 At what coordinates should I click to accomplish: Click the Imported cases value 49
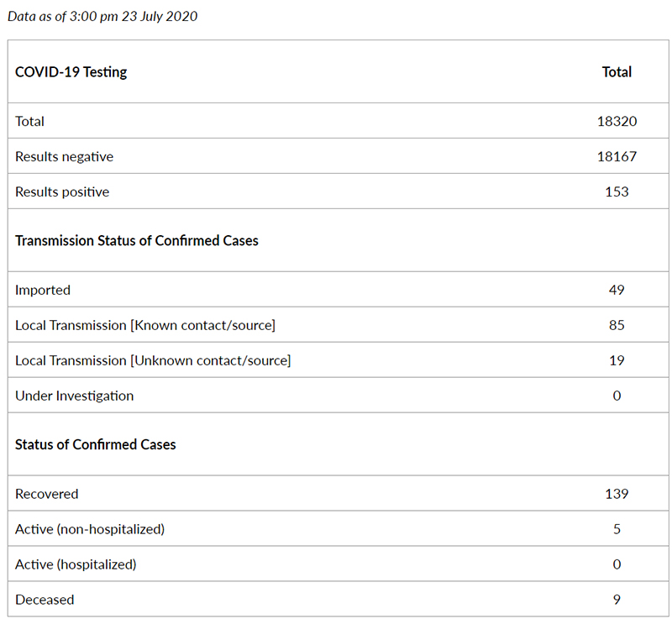617,290
